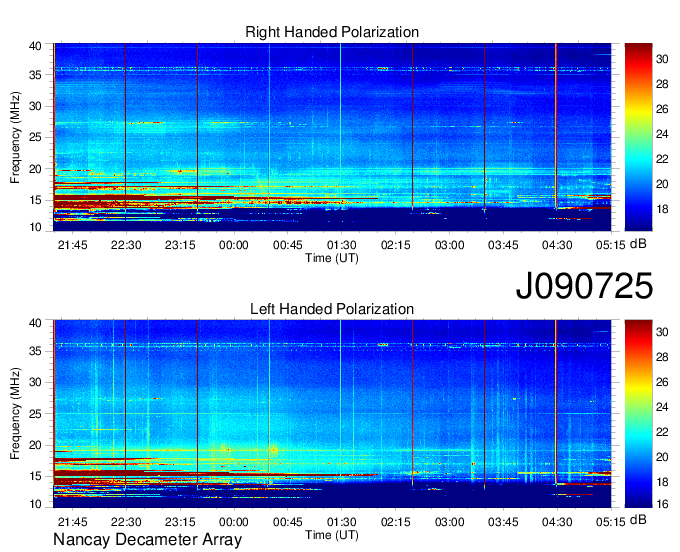Click the "30" frequency tick of Right Handed plot
This screenshot has height=552, width=680.
point(35,106)
